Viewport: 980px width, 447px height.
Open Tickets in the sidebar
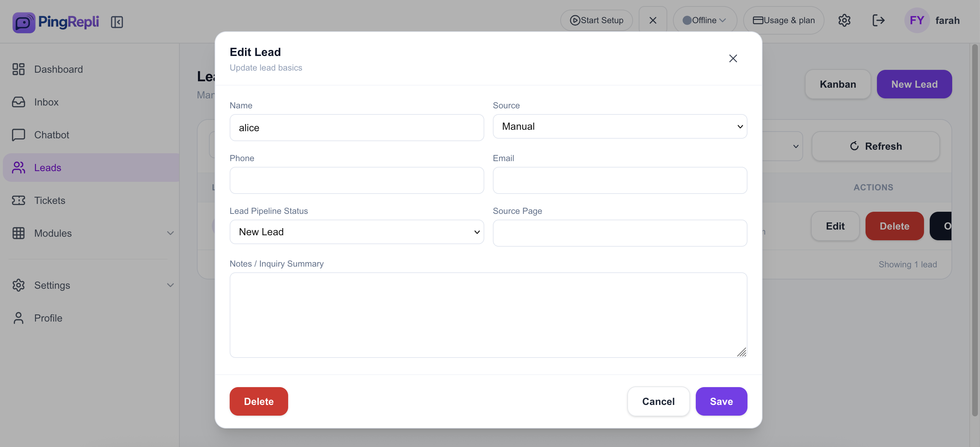pyautogui.click(x=91, y=200)
